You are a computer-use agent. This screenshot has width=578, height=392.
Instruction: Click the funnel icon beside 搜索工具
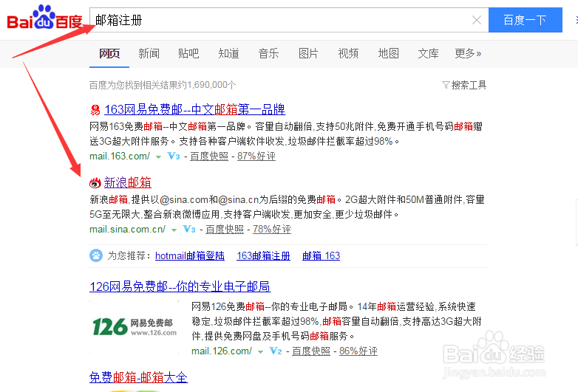[446, 86]
